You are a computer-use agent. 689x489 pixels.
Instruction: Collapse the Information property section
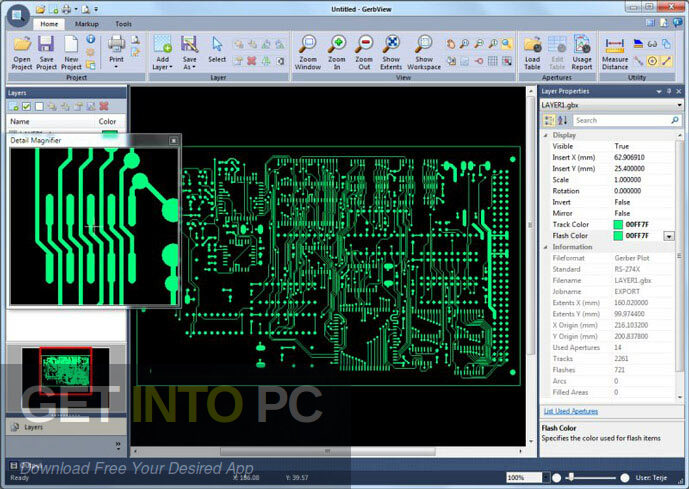[x=546, y=247]
